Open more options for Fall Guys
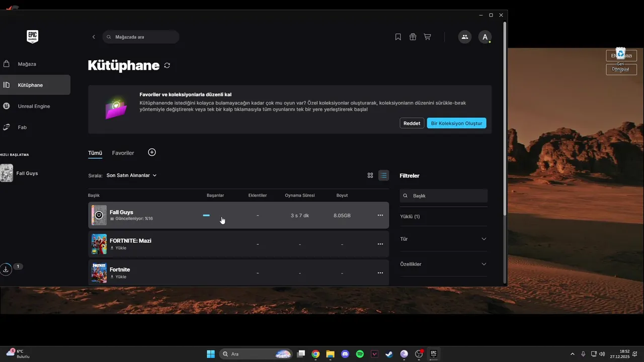The width and height of the screenshot is (644, 362). pyautogui.click(x=380, y=215)
